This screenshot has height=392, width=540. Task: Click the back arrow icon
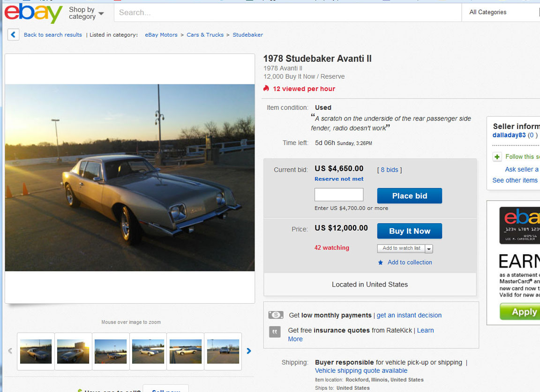click(x=13, y=35)
